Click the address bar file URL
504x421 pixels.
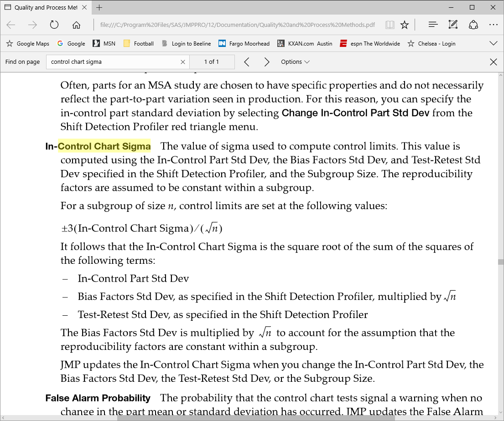(x=237, y=25)
